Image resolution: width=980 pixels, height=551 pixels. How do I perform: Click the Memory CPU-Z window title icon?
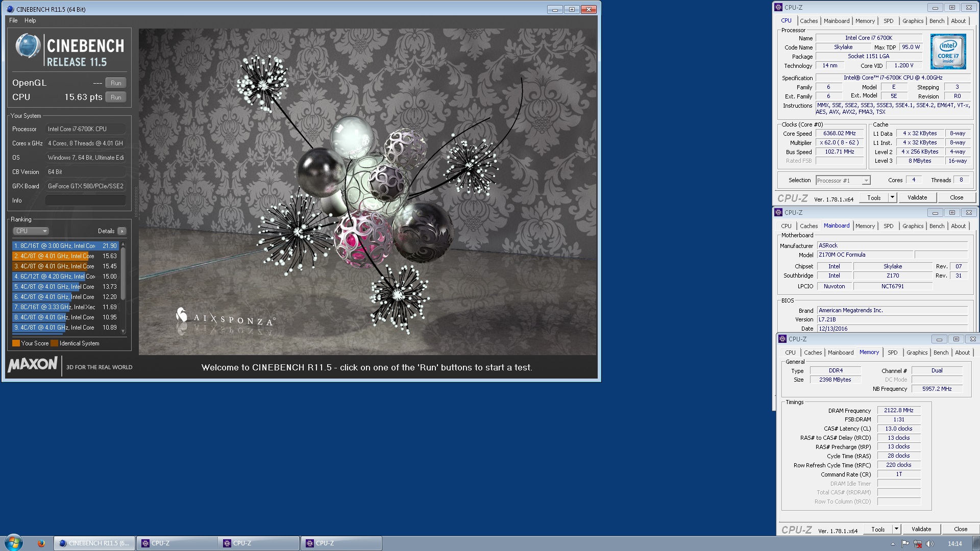coord(782,339)
